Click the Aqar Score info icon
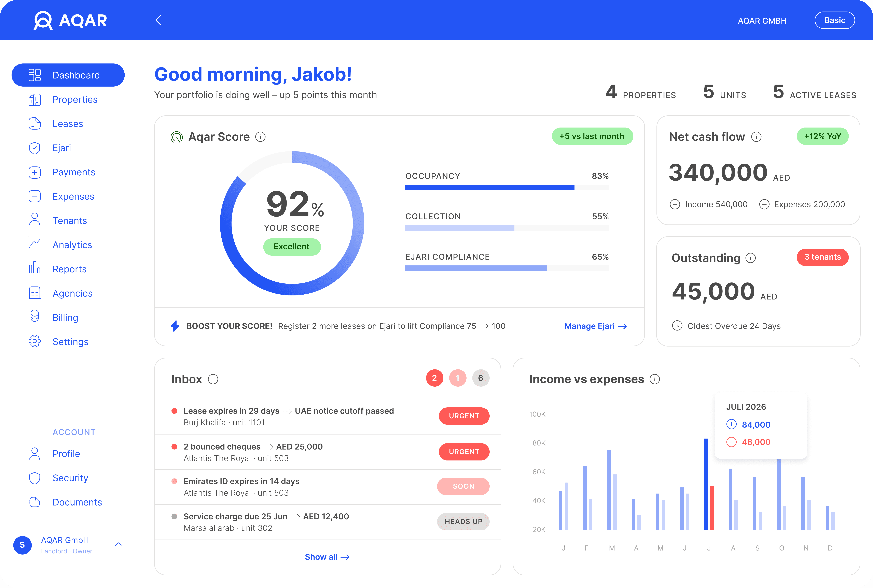The width and height of the screenshot is (873, 588). 260,137
